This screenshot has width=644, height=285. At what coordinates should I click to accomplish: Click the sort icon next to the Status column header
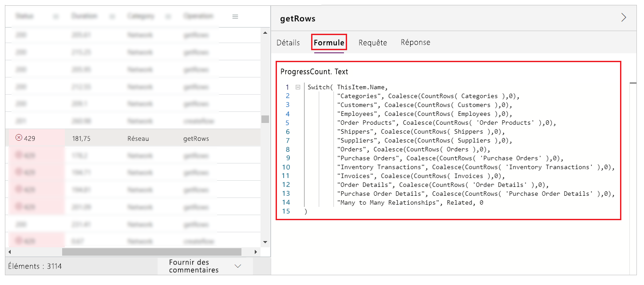click(x=56, y=16)
